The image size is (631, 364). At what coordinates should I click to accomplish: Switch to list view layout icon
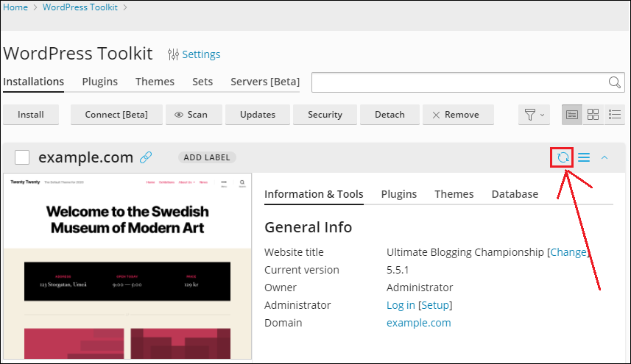pos(571,115)
